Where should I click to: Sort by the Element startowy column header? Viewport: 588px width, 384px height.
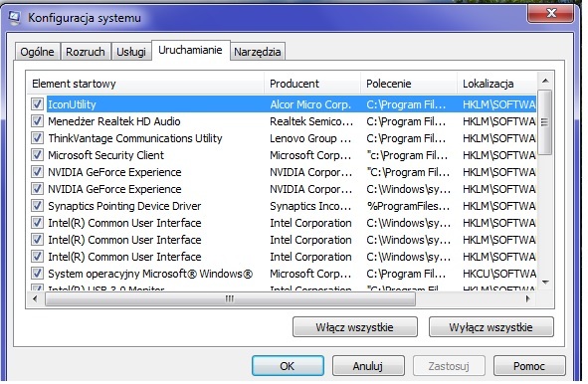(x=145, y=84)
